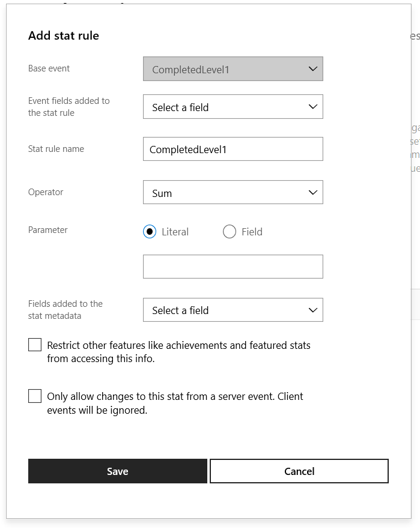The image size is (420, 529).
Task: Click the Cancel button
Action: point(299,471)
